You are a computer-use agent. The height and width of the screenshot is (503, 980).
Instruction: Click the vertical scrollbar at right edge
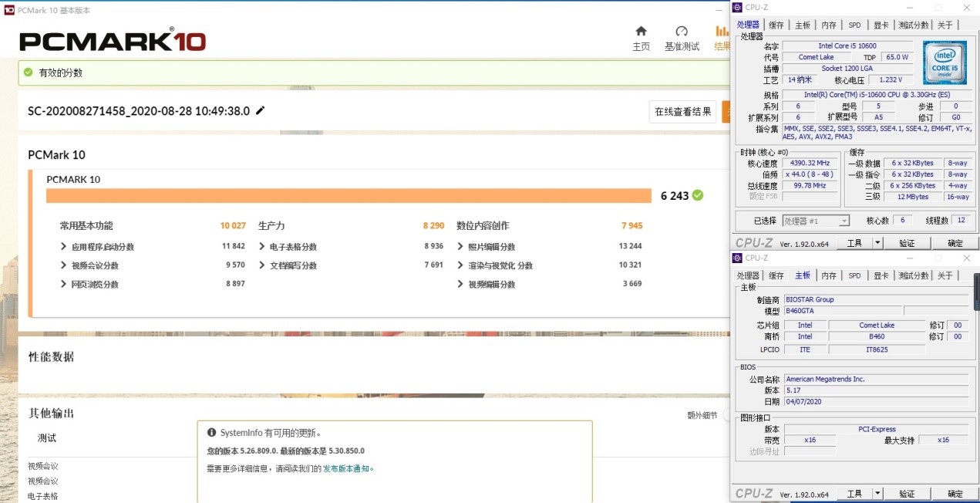[x=976, y=292]
